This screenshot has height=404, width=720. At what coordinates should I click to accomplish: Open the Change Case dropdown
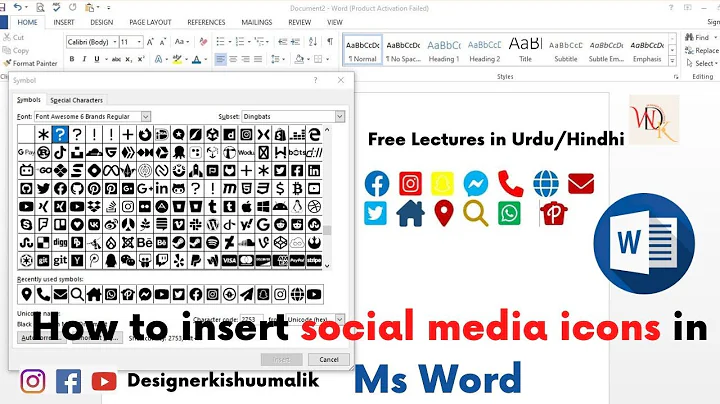[x=180, y=42]
